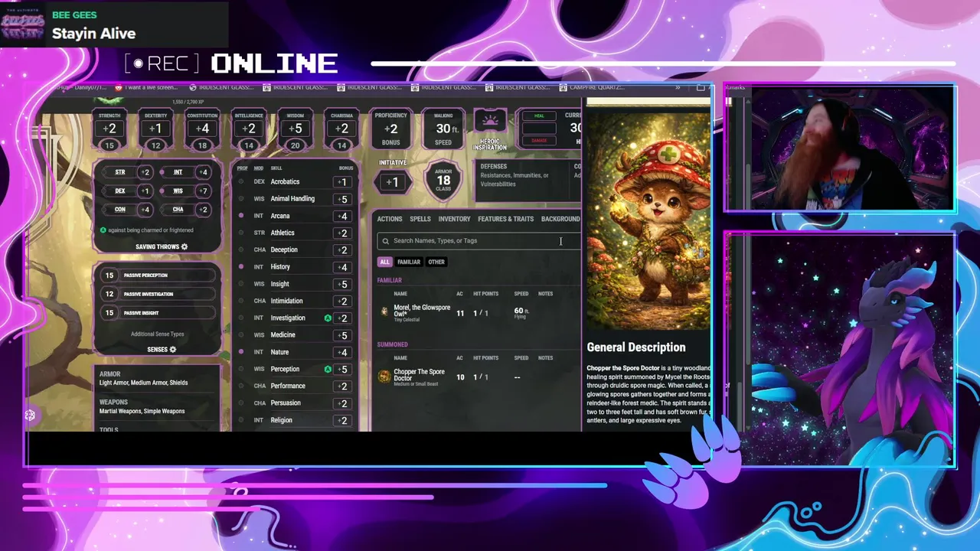Open the Senses gear settings
This screenshot has height=551, width=980.
[x=172, y=349]
